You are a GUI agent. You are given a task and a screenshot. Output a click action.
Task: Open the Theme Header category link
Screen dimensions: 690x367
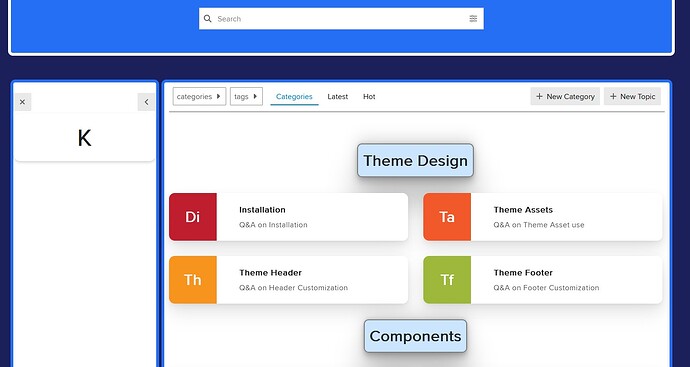click(270, 273)
